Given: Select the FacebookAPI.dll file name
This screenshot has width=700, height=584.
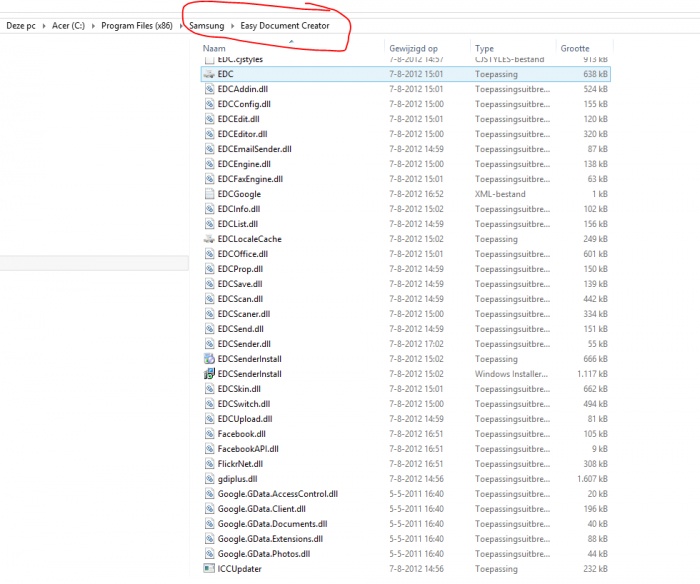Looking at the screenshot, I should [248, 449].
